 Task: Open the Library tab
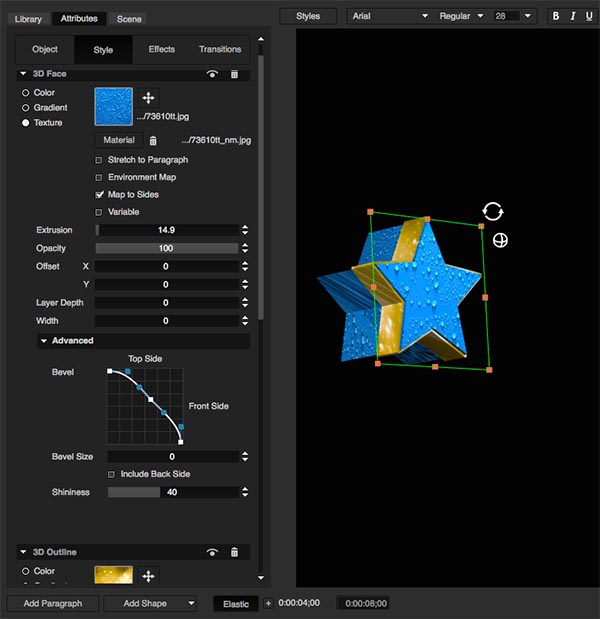[28, 19]
